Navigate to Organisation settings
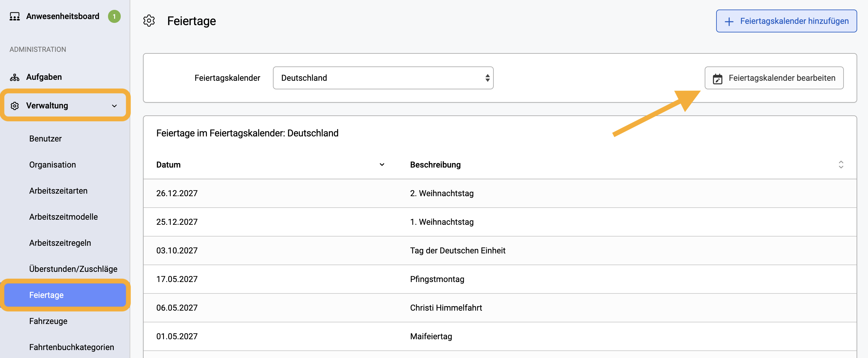The height and width of the screenshot is (358, 868). 52,165
